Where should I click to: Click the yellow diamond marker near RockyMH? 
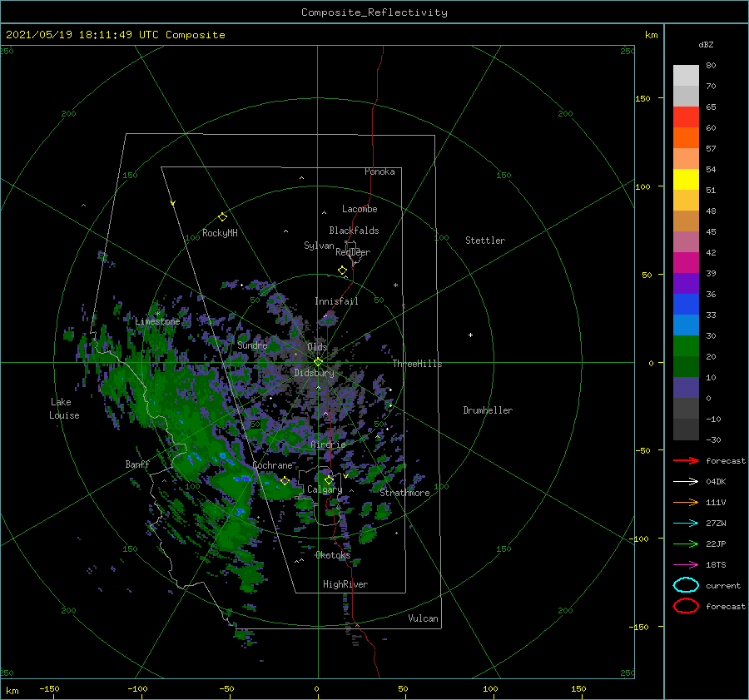click(222, 217)
